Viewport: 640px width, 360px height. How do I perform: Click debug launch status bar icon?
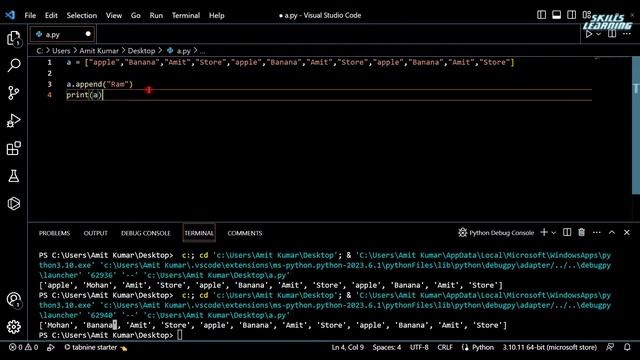pos(51,347)
